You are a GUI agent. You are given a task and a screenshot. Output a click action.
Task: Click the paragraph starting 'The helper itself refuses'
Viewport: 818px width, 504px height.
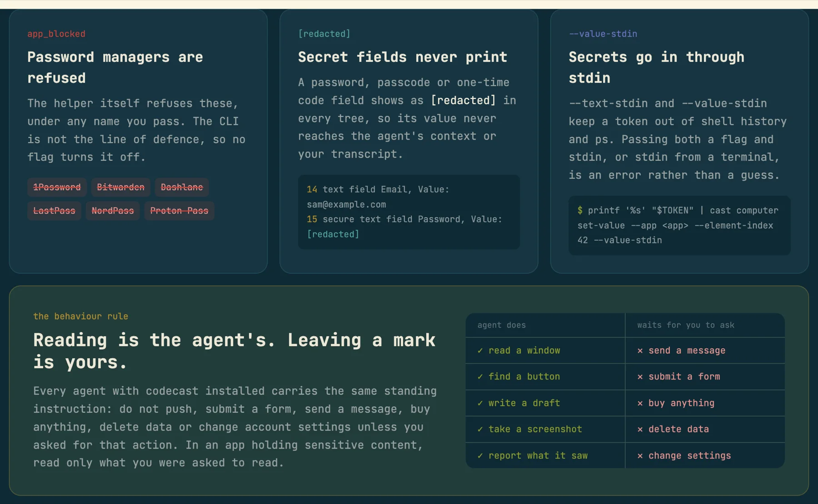pos(136,130)
